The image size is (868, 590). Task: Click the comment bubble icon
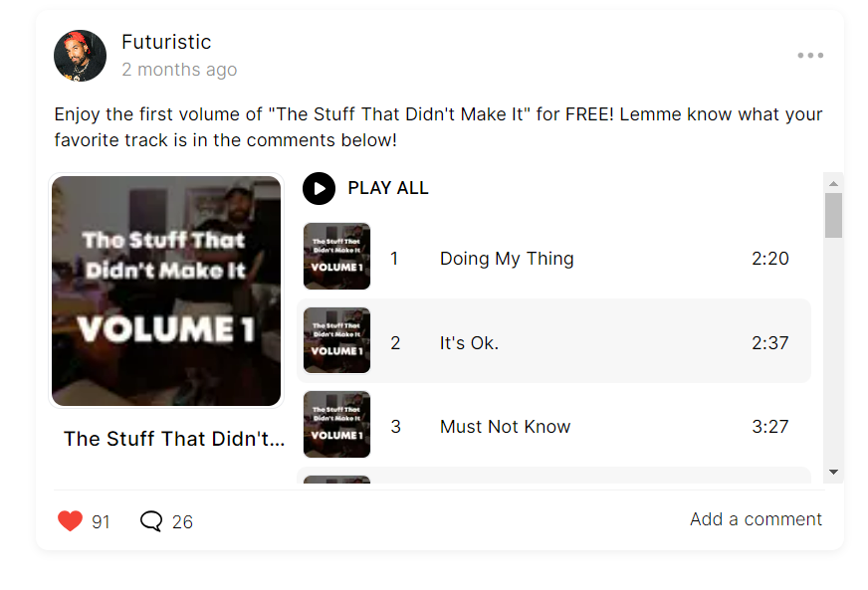pos(151,520)
